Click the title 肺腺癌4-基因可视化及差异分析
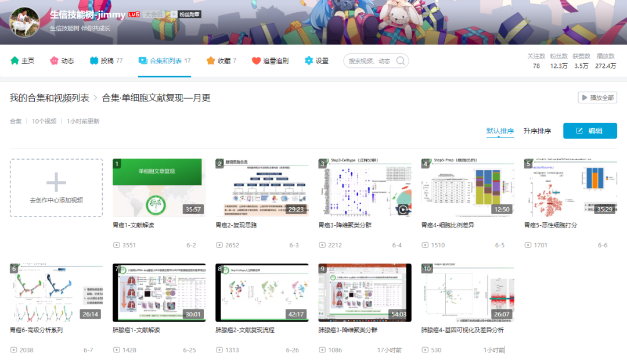Screen dimensions: 627x364 point(463,330)
